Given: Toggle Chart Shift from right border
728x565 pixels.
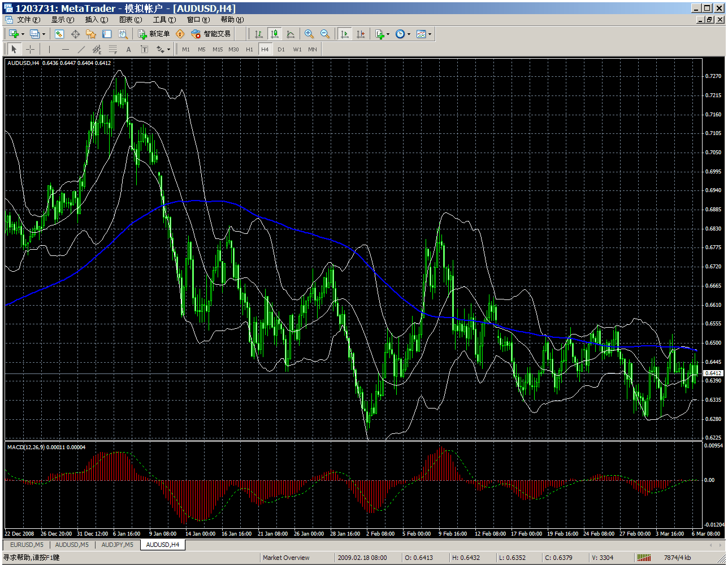Looking at the screenshot, I should (x=360, y=34).
